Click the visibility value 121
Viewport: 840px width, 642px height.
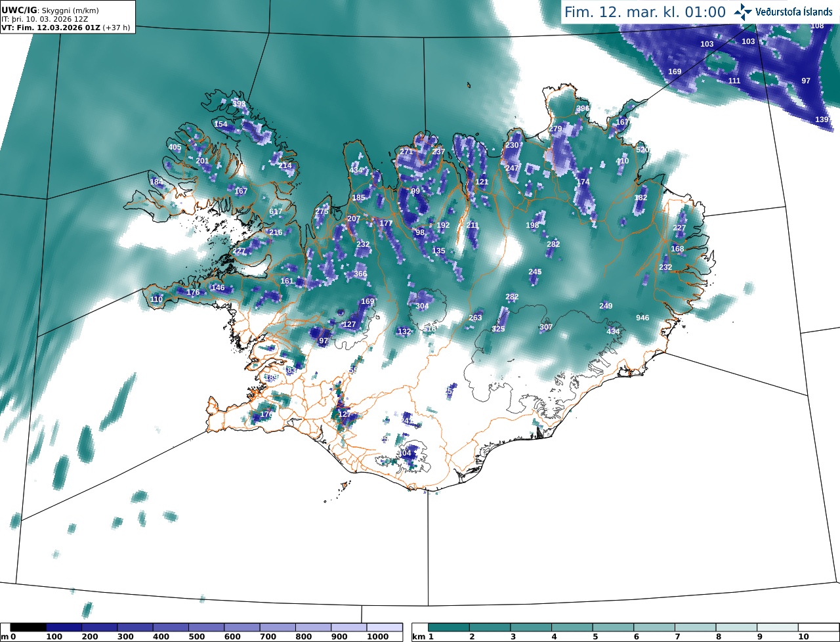(482, 182)
